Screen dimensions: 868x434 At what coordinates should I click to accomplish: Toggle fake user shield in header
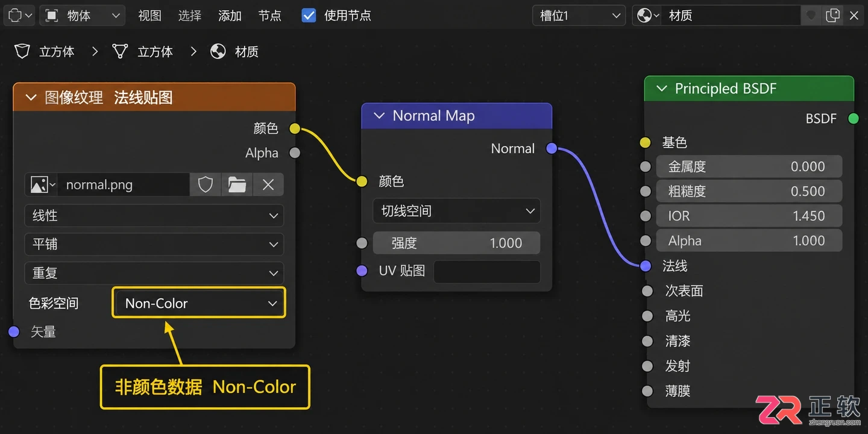811,16
